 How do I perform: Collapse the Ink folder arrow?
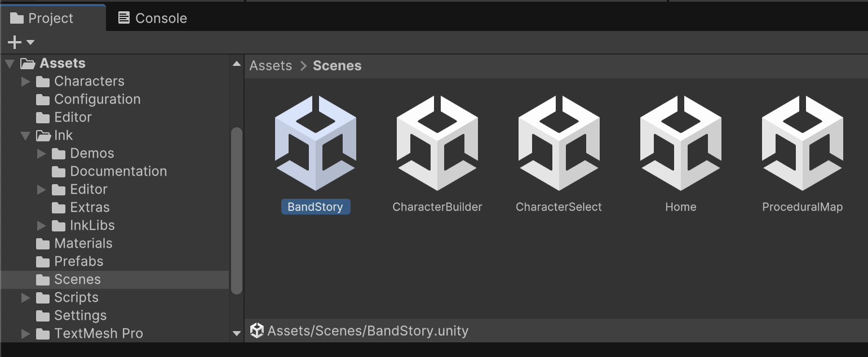coord(25,136)
